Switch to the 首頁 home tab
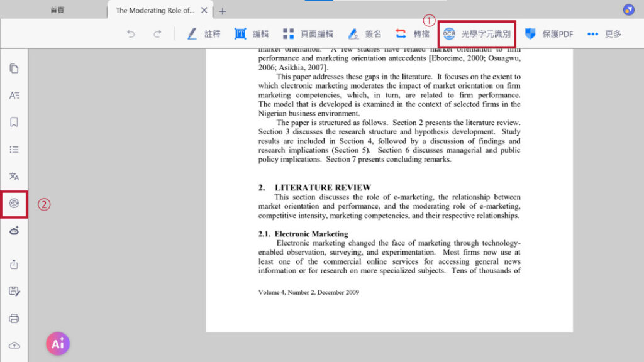 [x=57, y=10]
